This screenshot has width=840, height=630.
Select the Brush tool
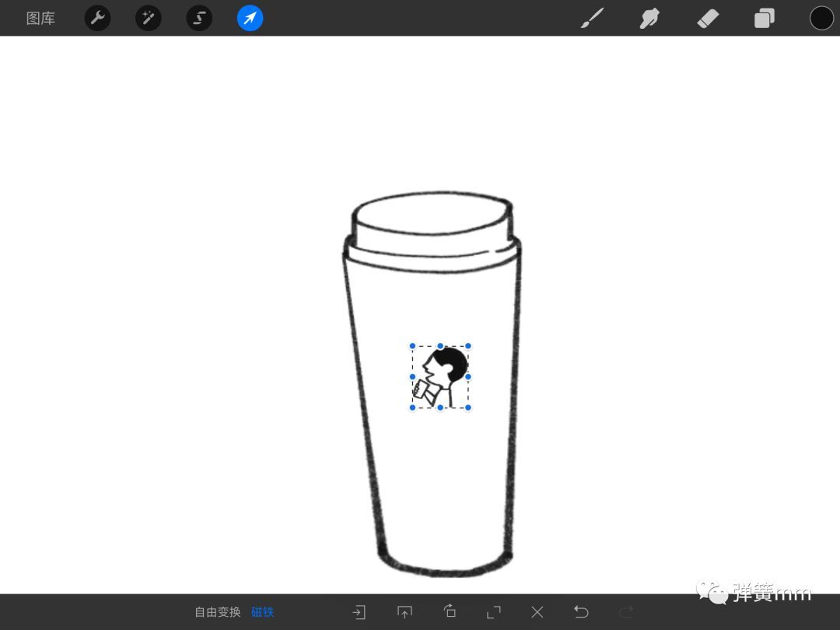point(592,18)
